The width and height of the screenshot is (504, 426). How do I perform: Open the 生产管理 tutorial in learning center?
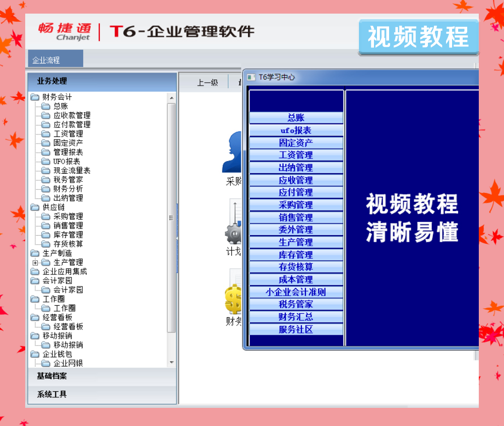click(x=296, y=242)
